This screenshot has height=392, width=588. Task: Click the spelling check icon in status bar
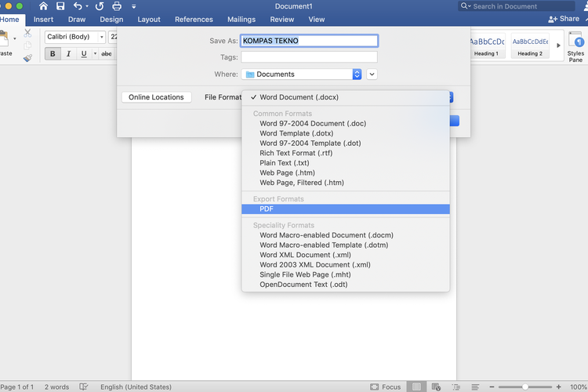(x=84, y=387)
